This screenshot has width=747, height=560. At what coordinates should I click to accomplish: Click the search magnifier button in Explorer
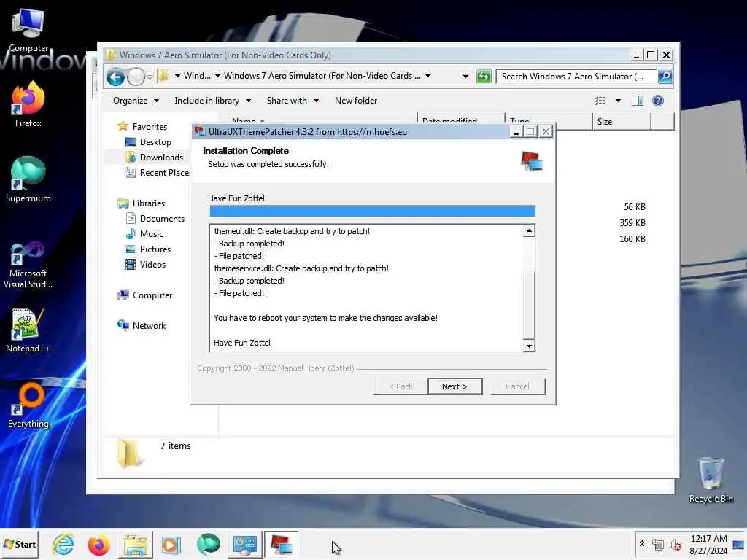tap(665, 76)
